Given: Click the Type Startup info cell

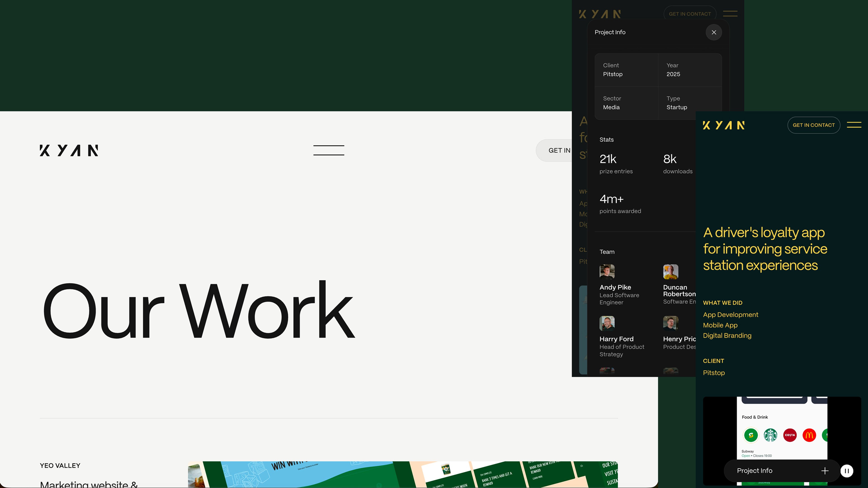Looking at the screenshot, I should (690, 103).
